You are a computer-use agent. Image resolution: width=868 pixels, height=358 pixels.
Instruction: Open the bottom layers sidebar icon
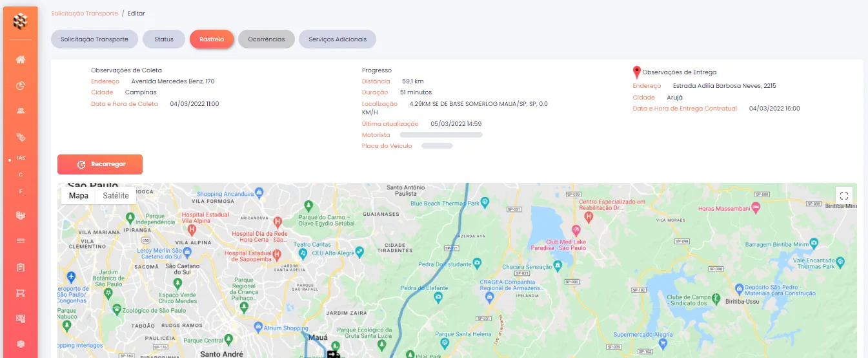point(21,344)
